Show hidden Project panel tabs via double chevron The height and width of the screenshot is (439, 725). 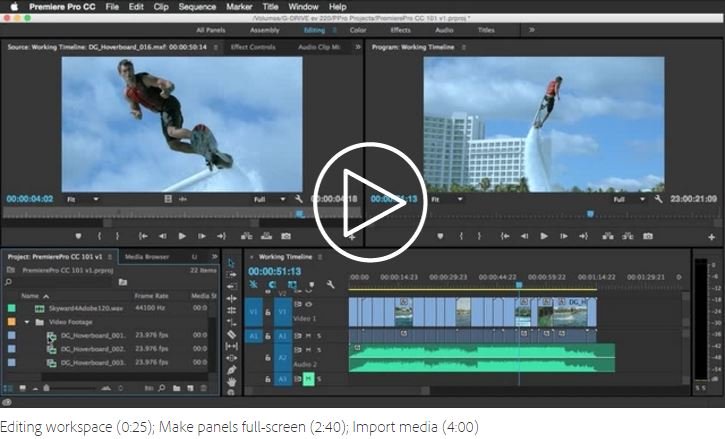click(215, 256)
